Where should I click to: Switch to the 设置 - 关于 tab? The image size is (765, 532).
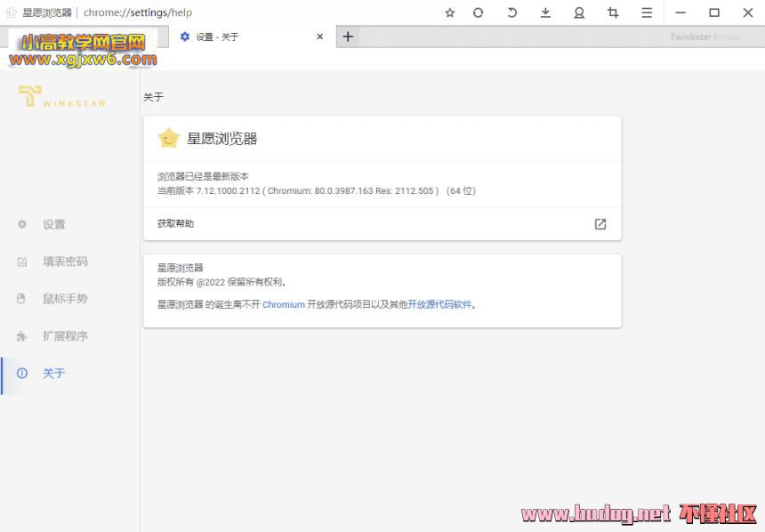253,36
